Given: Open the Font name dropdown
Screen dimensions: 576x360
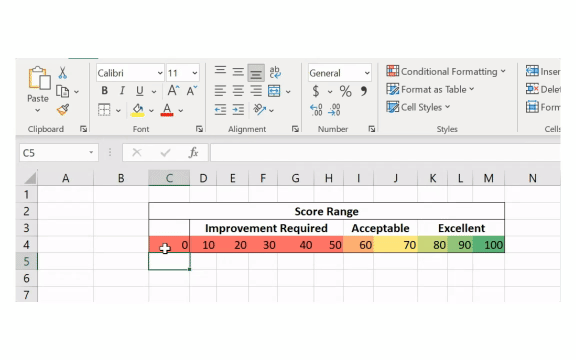Looking at the screenshot, I should pyautogui.click(x=160, y=73).
